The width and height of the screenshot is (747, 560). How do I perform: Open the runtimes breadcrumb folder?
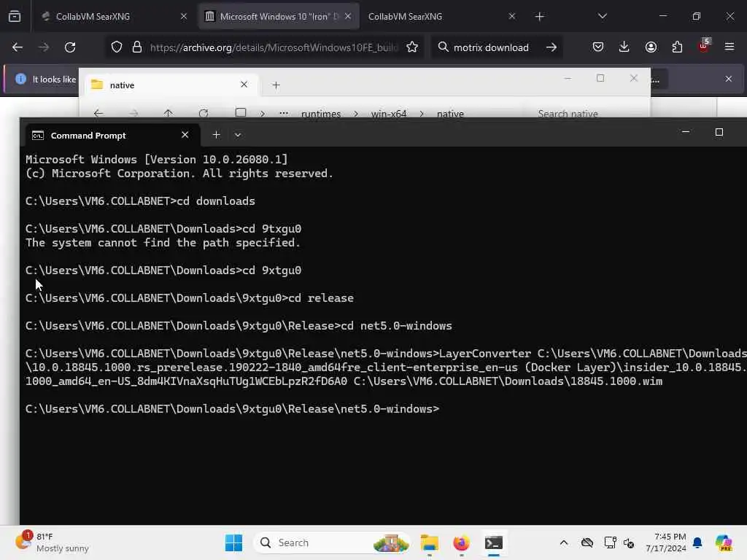[321, 113]
